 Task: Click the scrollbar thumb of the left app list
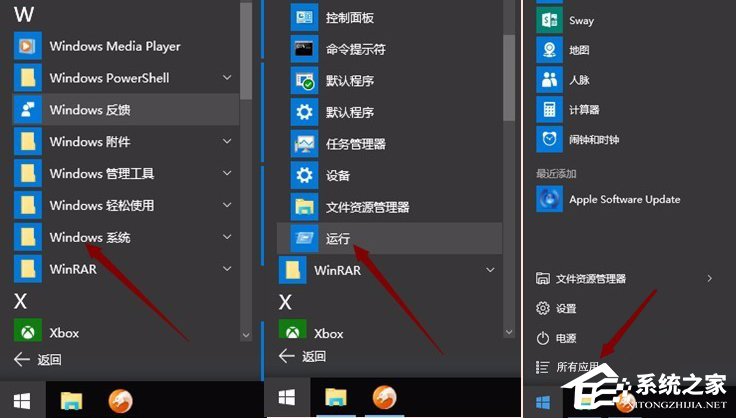(246, 51)
